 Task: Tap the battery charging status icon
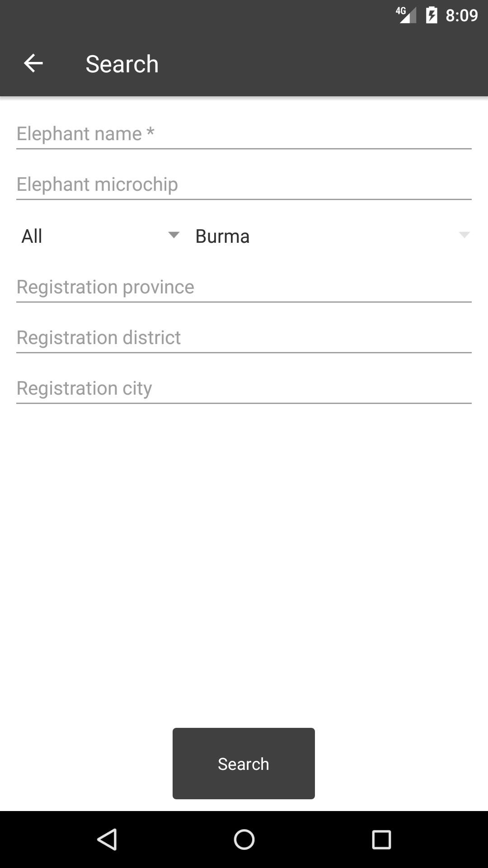coord(432,15)
